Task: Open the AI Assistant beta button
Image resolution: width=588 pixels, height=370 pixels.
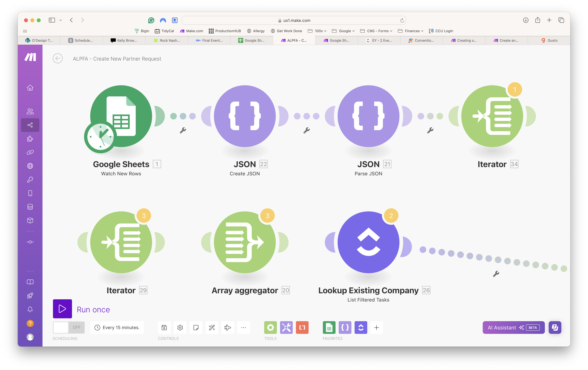Action: 513,328
